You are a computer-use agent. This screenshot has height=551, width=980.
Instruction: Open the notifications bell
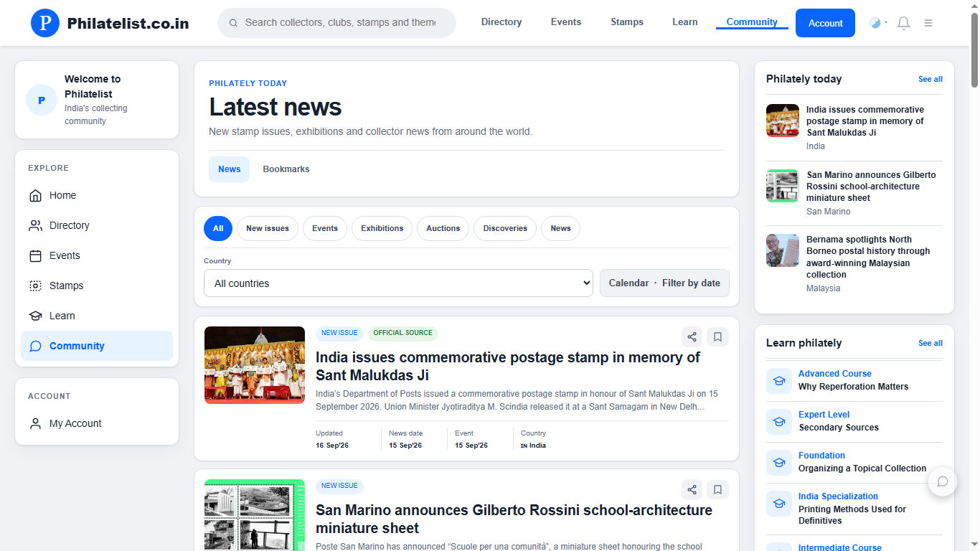[904, 23]
